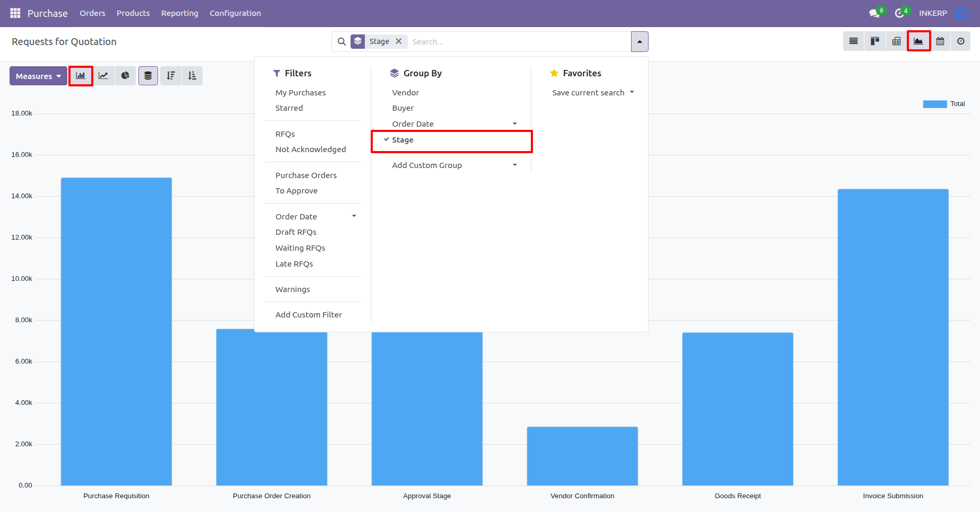Switch to pivot table view

(896, 41)
